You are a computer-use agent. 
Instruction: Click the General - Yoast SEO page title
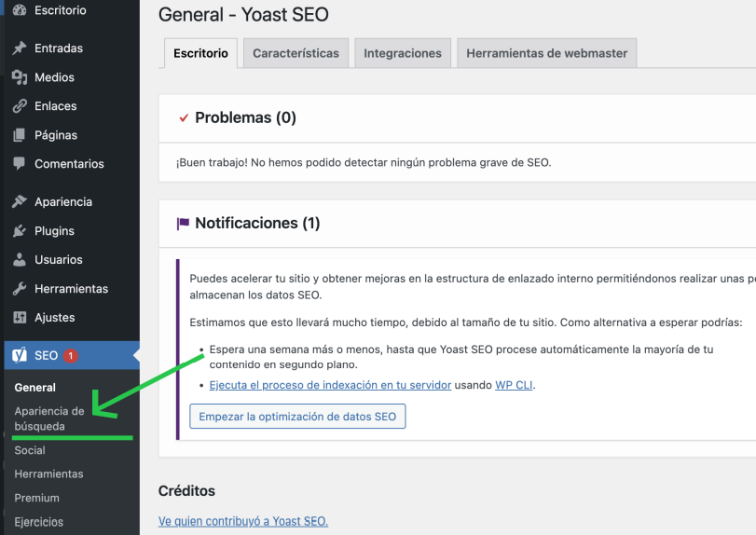click(243, 15)
